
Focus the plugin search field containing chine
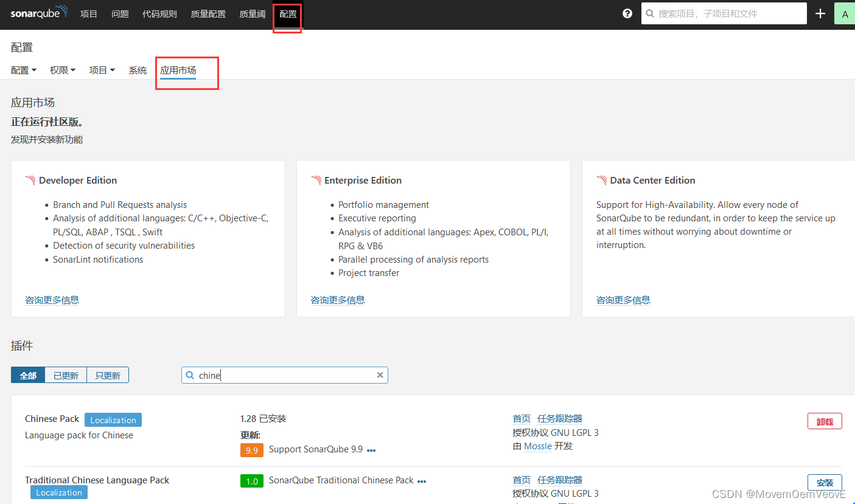285,375
